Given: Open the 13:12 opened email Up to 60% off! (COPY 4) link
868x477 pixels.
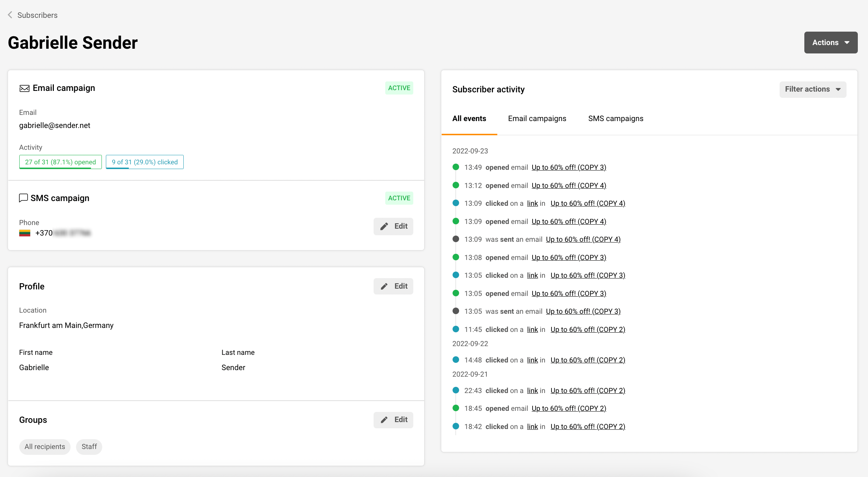Looking at the screenshot, I should tap(569, 185).
